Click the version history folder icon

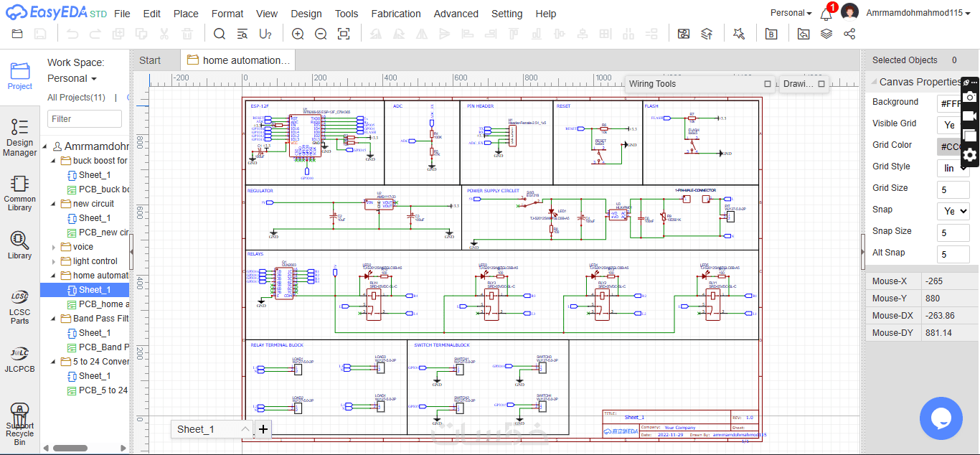[x=804, y=34]
